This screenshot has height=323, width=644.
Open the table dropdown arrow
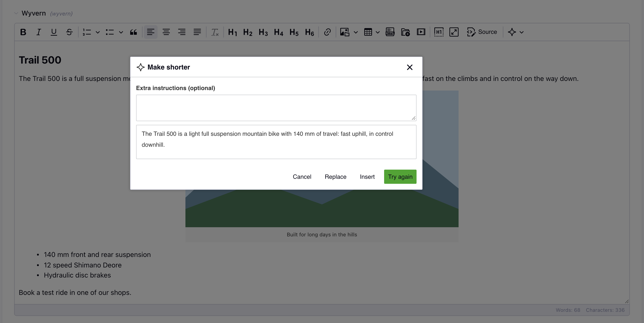tap(378, 32)
